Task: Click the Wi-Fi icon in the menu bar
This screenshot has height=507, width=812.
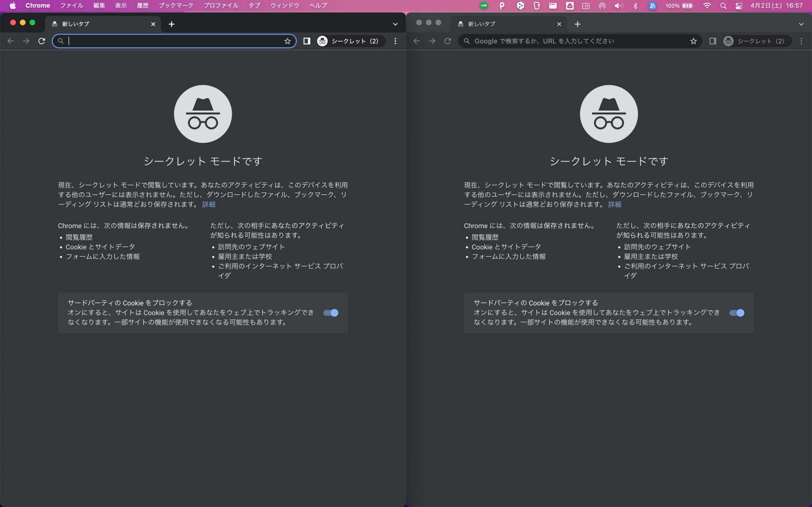Action: coord(707,6)
